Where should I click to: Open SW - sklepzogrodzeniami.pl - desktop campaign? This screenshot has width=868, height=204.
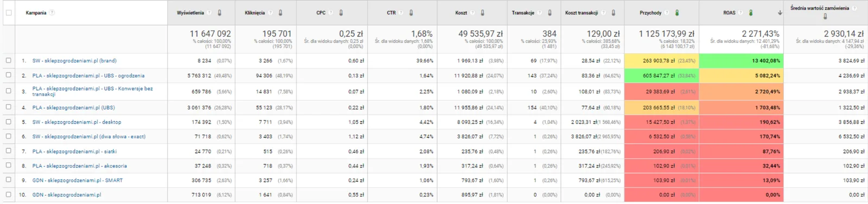pos(76,122)
